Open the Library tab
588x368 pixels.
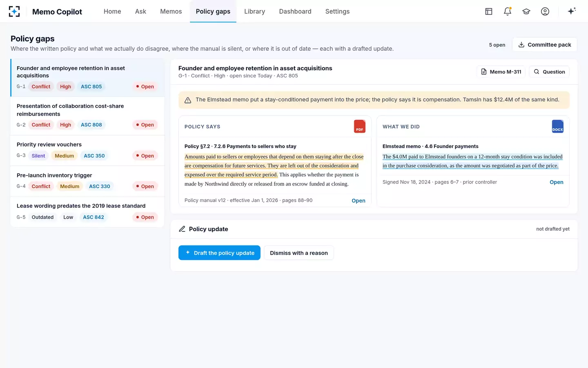pyautogui.click(x=255, y=11)
